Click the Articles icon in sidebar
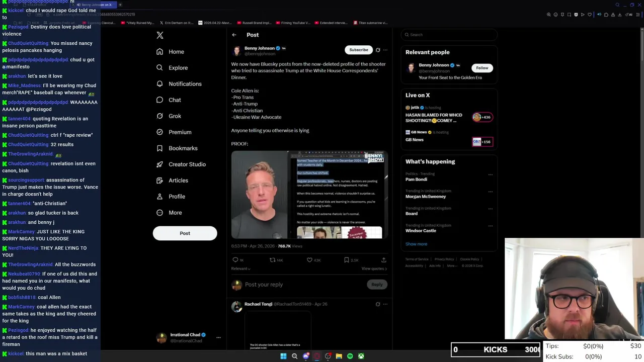 pyautogui.click(x=159, y=180)
